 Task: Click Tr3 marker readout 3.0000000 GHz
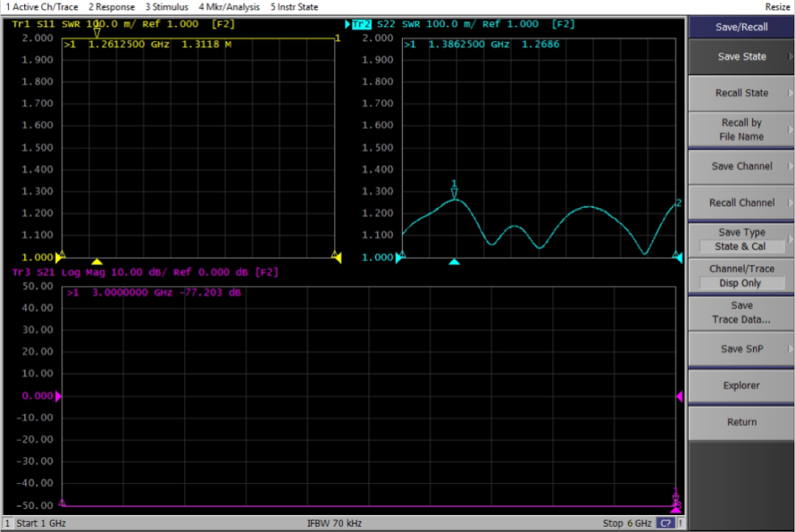(x=132, y=292)
